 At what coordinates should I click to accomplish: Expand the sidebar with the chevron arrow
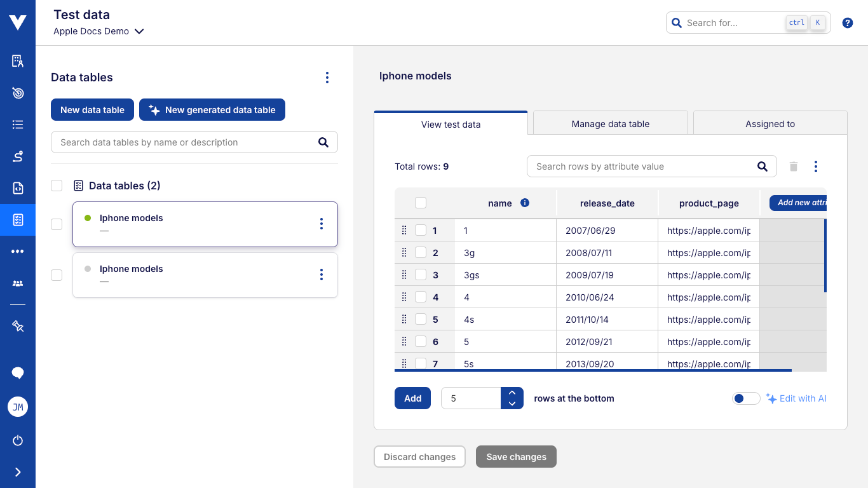[17, 471]
